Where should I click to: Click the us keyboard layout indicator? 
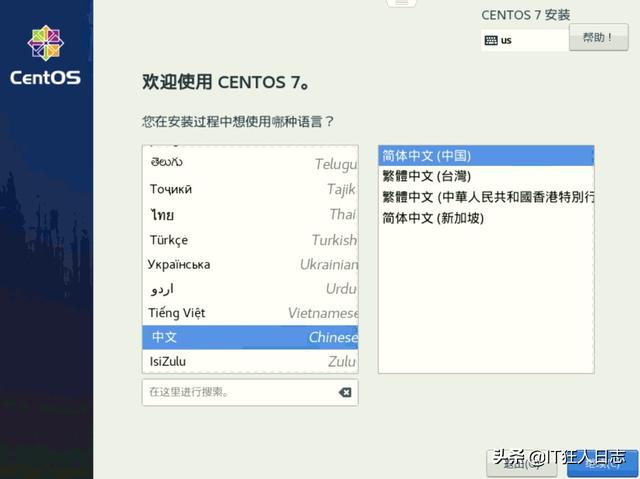point(524,40)
